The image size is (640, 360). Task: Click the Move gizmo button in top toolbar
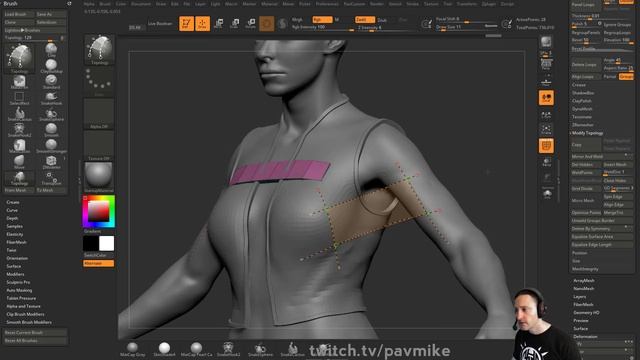[x=218, y=23]
